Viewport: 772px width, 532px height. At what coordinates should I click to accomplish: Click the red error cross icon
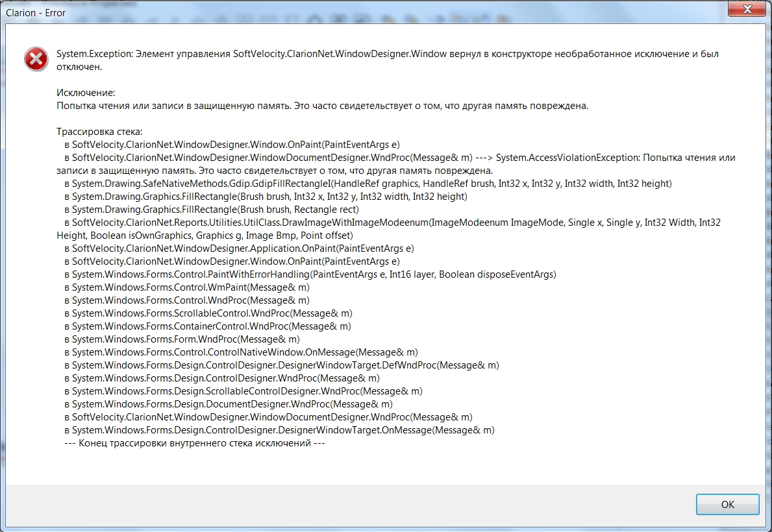[x=36, y=60]
